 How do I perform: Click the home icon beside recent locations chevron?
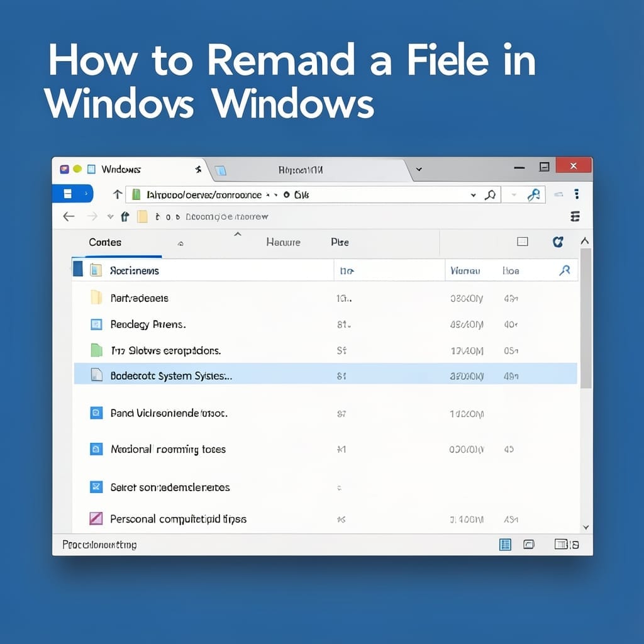click(125, 216)
